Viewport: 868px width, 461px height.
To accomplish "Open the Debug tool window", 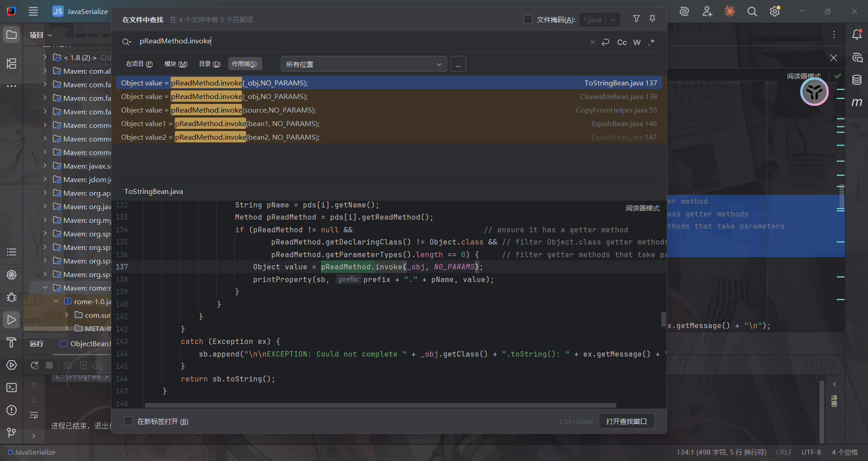I will 12,297.
